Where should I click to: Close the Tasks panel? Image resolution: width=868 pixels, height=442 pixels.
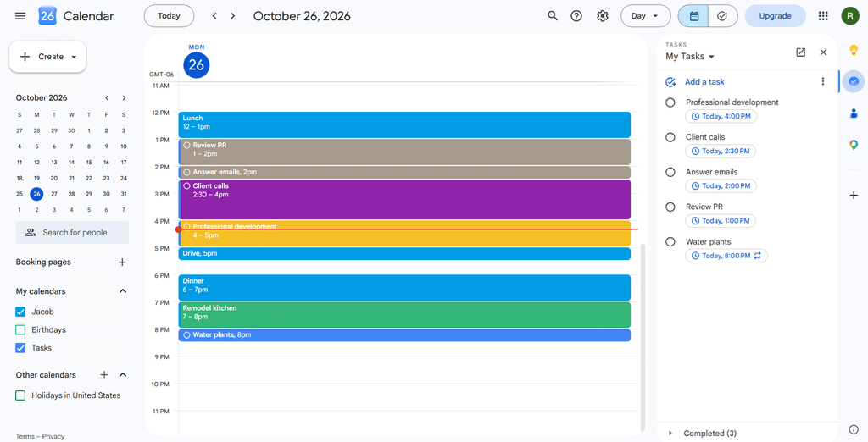(823, 52)
